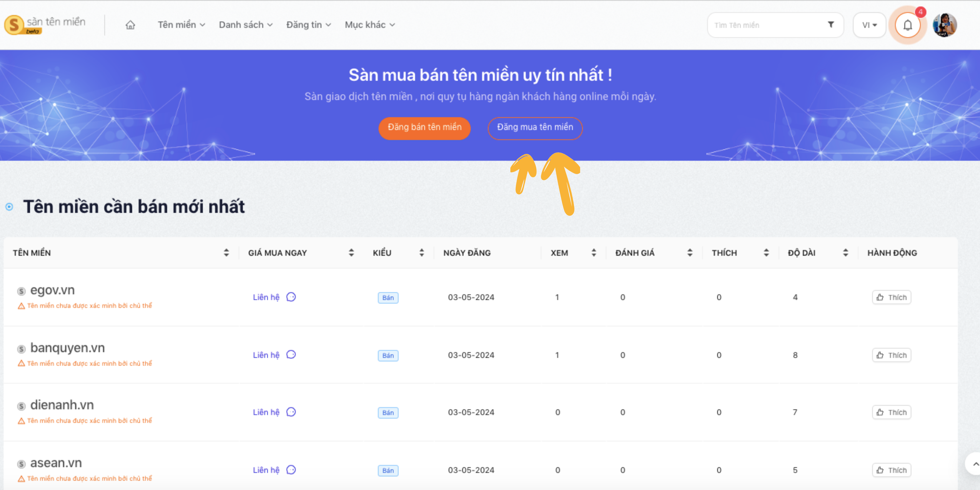Click Liên hệ for egov.vn
The height and width of the screenshot is (490, 980).
click(266, 297)
